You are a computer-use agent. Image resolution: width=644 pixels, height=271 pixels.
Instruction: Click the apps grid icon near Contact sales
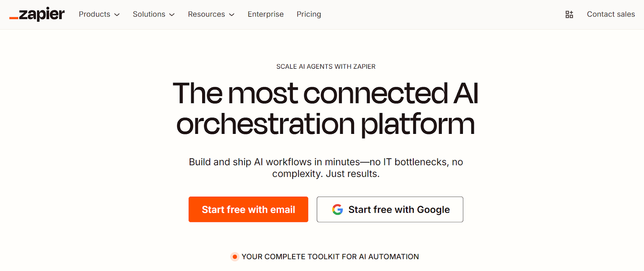(569, 14)
